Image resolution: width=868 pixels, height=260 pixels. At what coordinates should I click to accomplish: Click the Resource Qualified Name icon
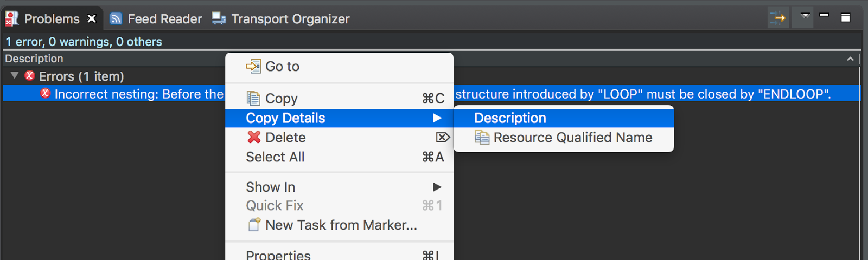[482, 138]
